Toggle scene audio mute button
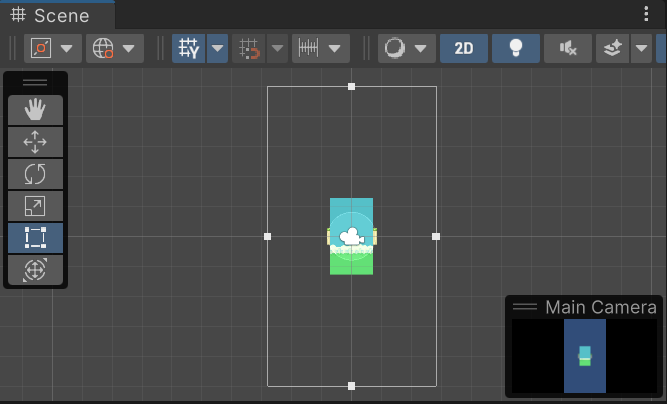 tap(568, 48)
